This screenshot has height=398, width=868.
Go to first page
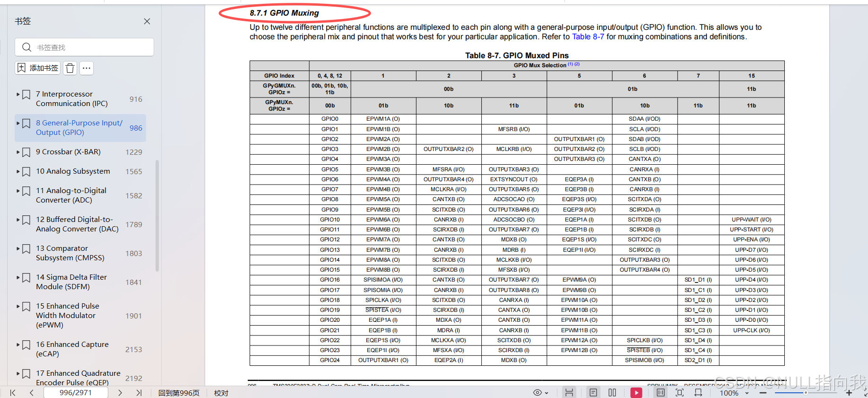13,393
